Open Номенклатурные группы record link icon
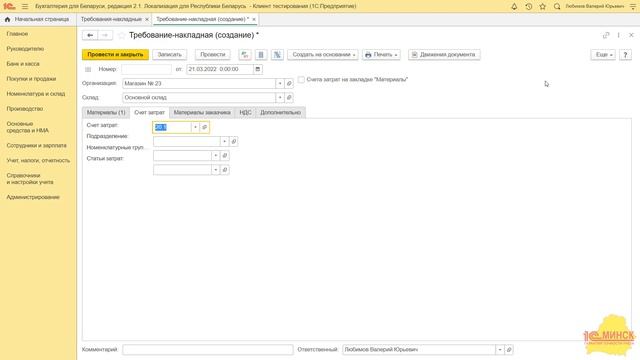The image size is (640, 360). [x=224, y=156]
